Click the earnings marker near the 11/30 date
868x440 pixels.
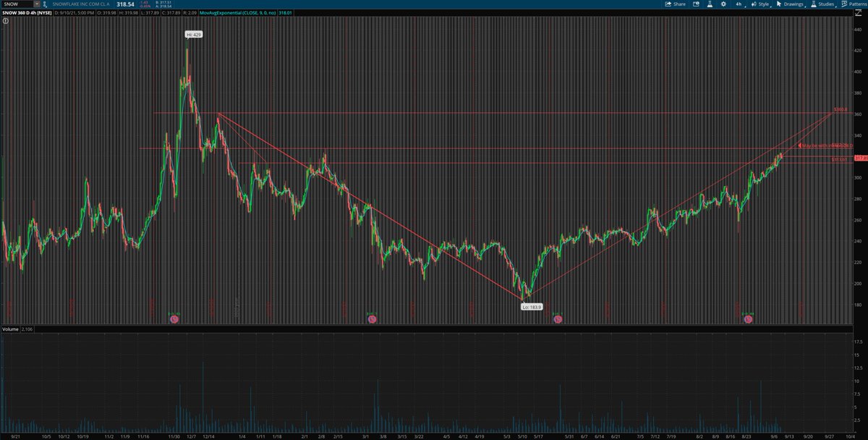pos(174,318)
